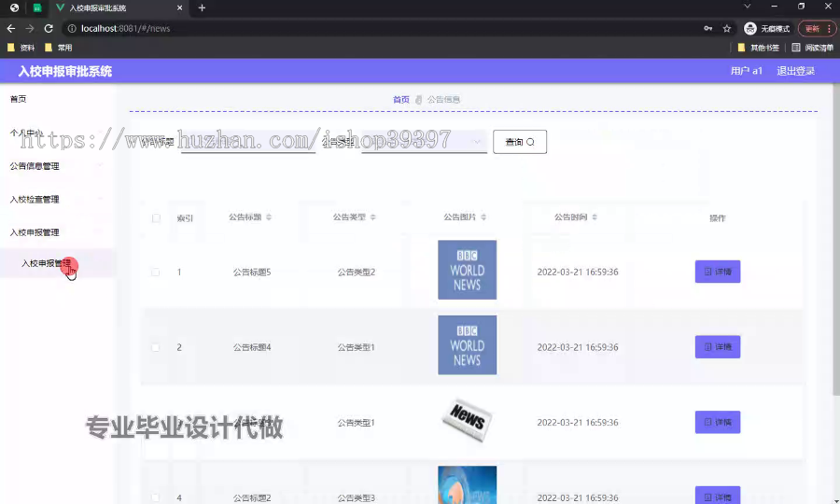
Task: Click the 首页 breadcrumb link
Action: pyautogui.click(x=400, y=100)
